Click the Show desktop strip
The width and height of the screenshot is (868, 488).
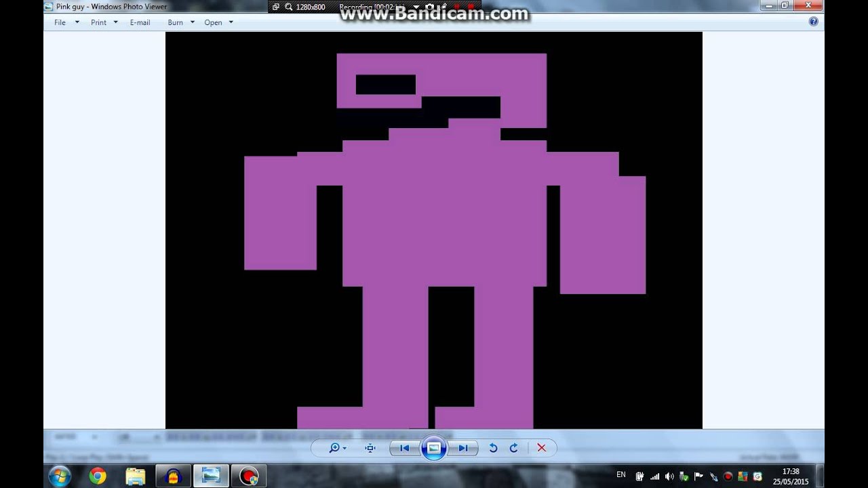pyautogui.click(x=820, y=476)
